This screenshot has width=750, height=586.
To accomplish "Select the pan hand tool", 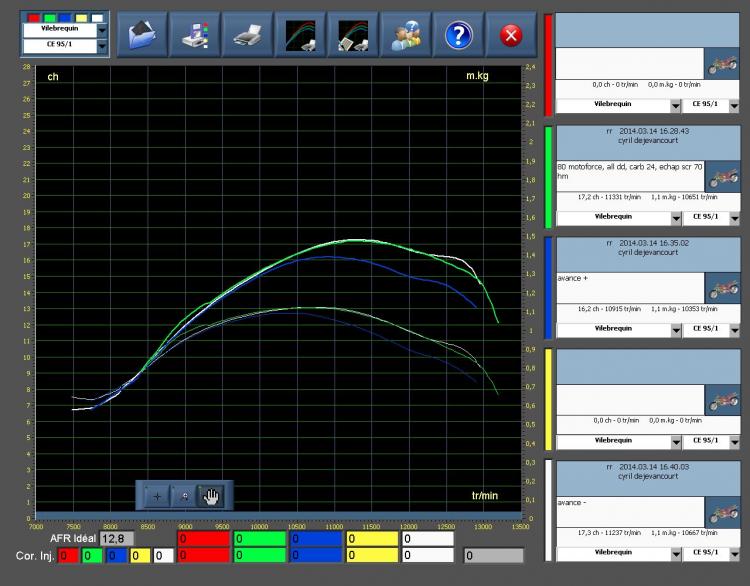I will click(x=212, y=495).
